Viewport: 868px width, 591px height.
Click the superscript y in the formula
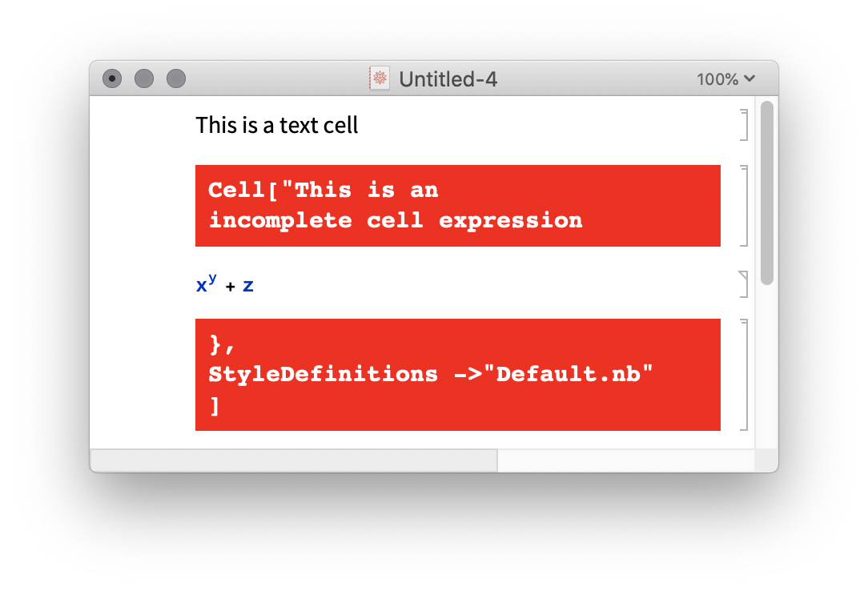coord(212,278)
